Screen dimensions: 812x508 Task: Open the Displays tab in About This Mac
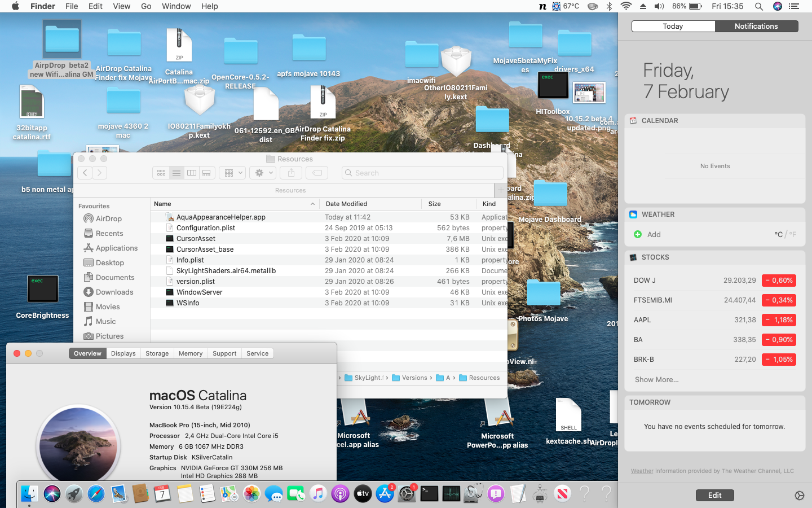[123, 353]
